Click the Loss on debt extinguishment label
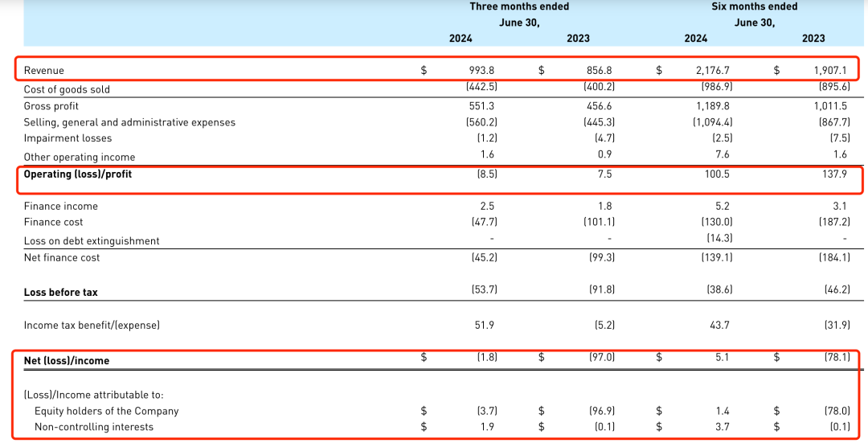Viewport: 868px width, 443px height. pos(92,240)
